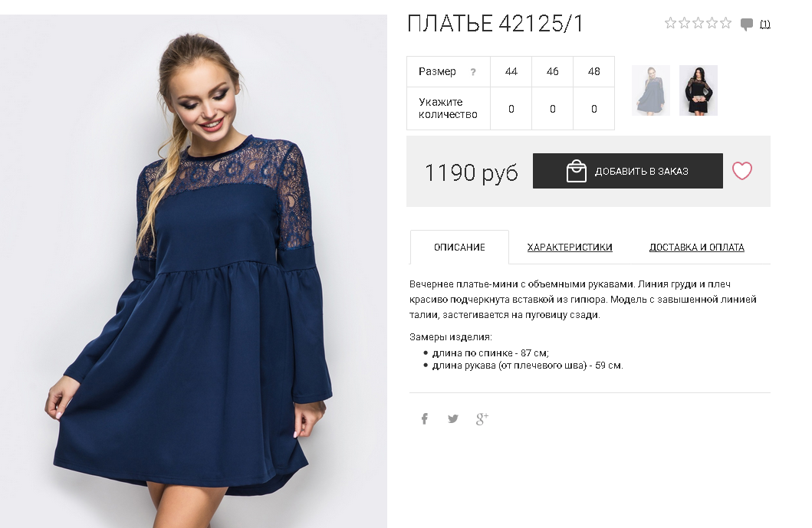Click the Facebook share icon
Viewport: 812px width, 528px height.
(x=425, y=418)
